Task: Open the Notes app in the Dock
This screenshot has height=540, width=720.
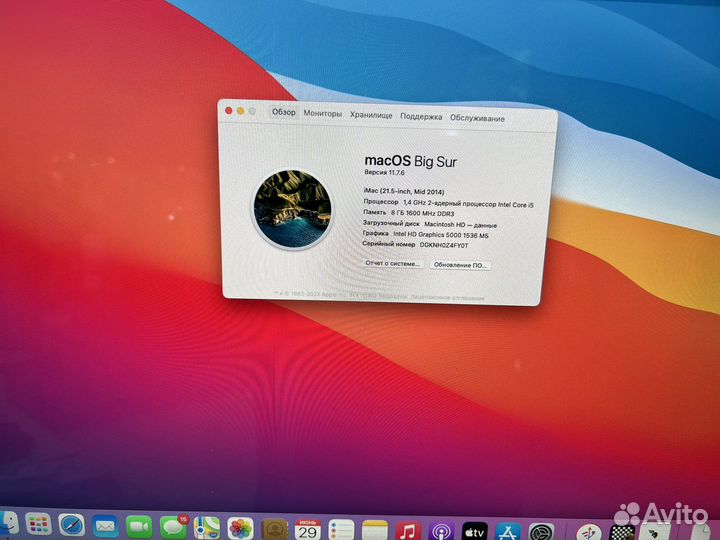Action: pyautogui.click(x=375, y=530)
